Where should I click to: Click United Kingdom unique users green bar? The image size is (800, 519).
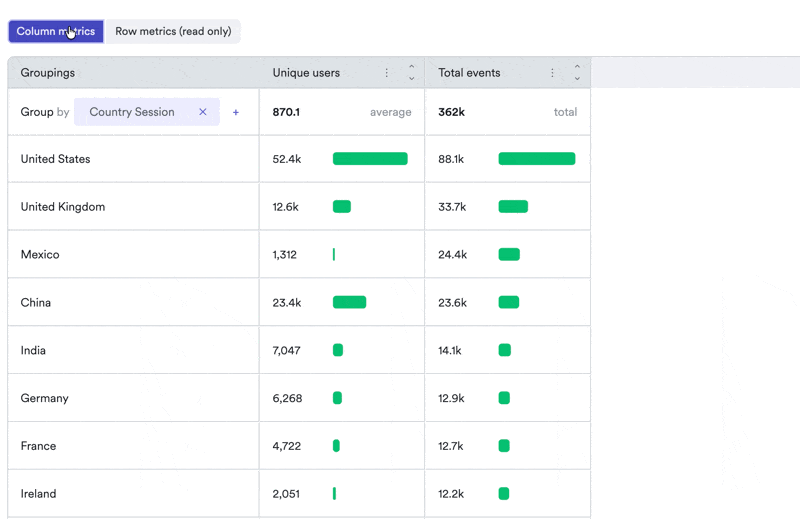(342, 207)
